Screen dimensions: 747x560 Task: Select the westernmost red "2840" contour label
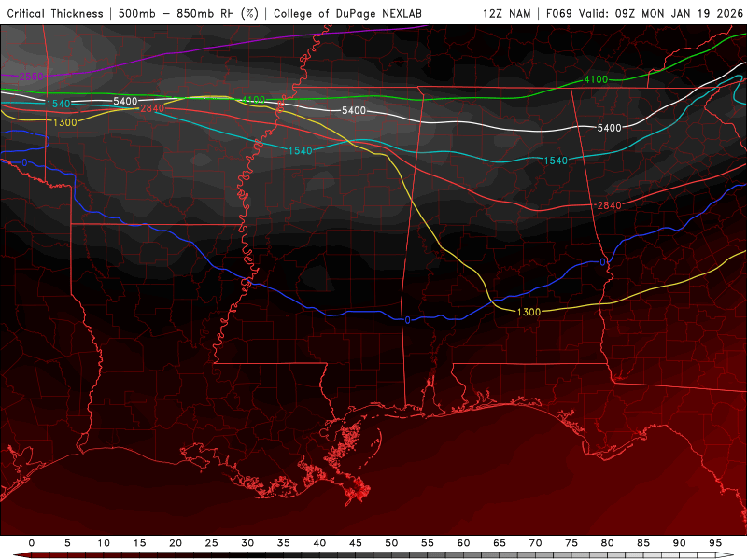pyautogui.click(x=152, y=108)
